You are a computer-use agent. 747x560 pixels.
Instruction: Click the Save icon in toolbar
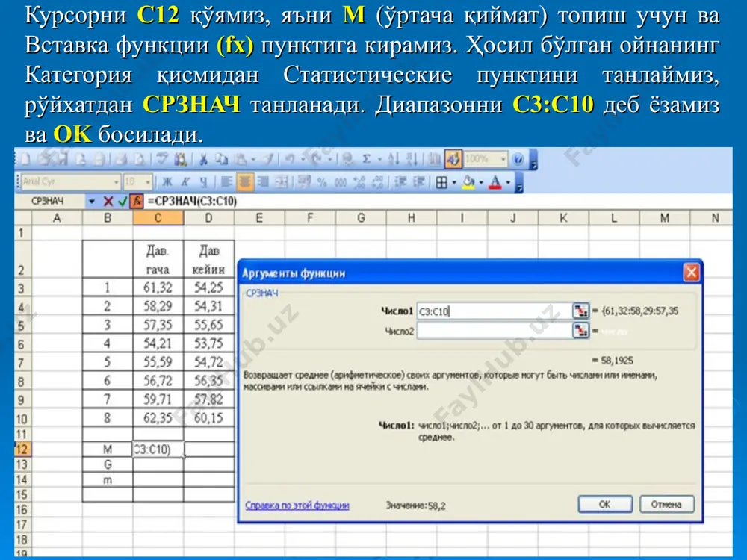63,160
